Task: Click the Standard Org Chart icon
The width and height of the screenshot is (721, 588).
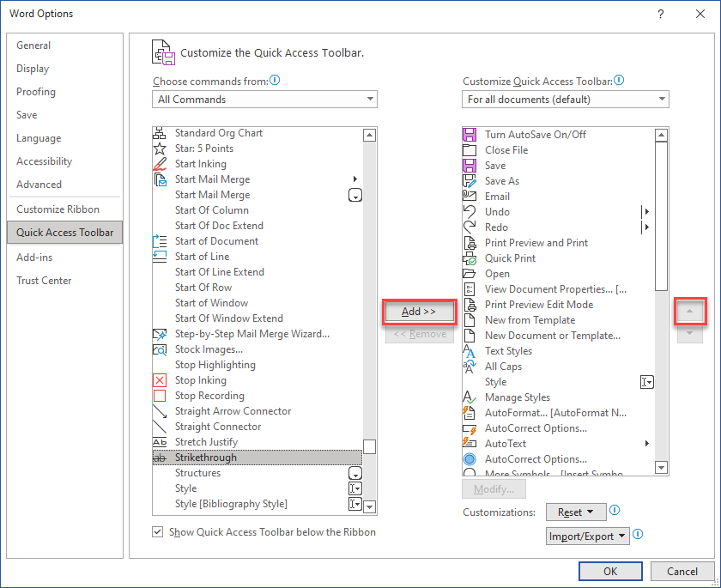Action: click(x=160, y=133)
